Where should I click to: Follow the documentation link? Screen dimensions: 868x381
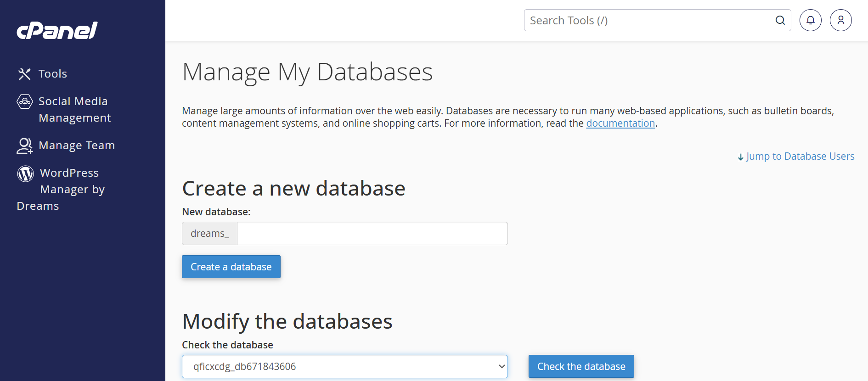620,123
